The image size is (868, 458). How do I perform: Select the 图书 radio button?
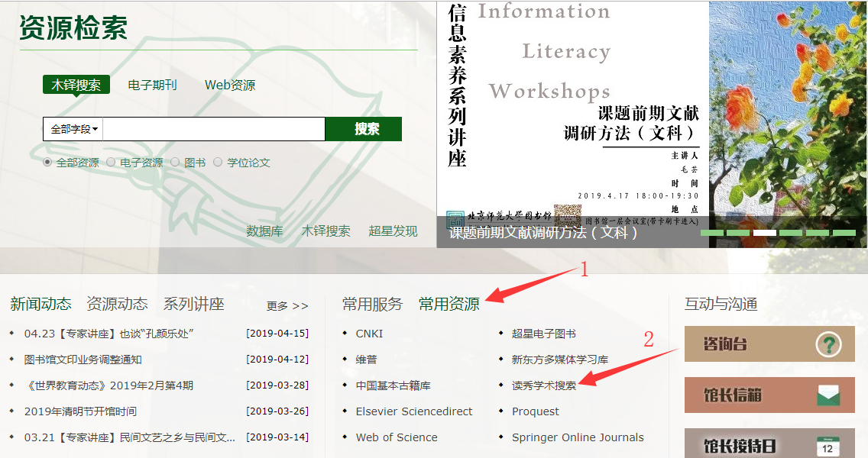(175, 162)
